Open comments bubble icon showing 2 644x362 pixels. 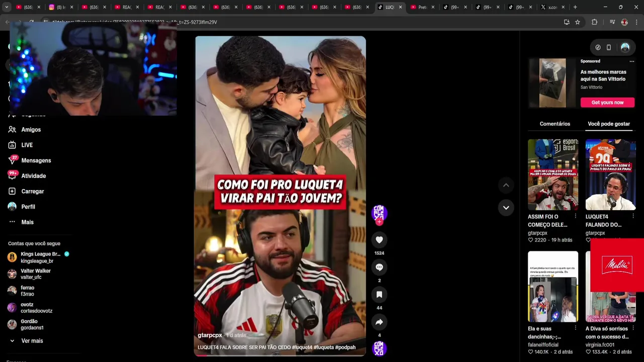click(379, 267)
